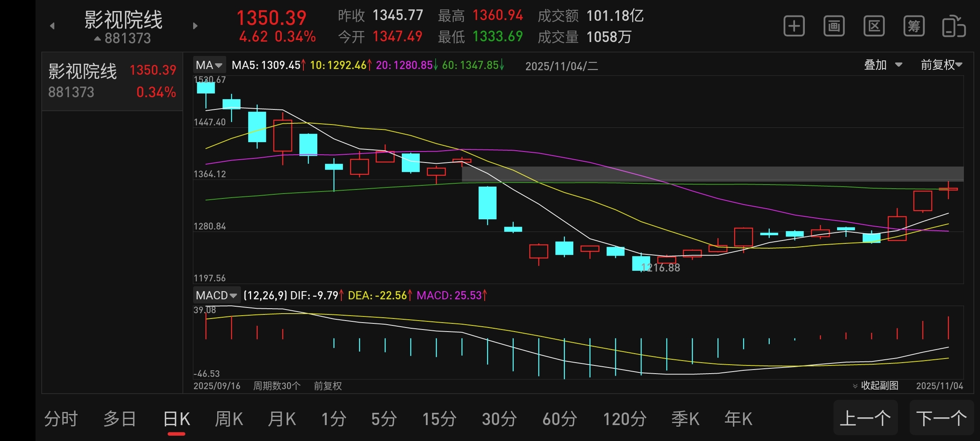Viewport: 980px width, 441px height.
Task: Select the 60分 period tab
Action: coord(559,419)
